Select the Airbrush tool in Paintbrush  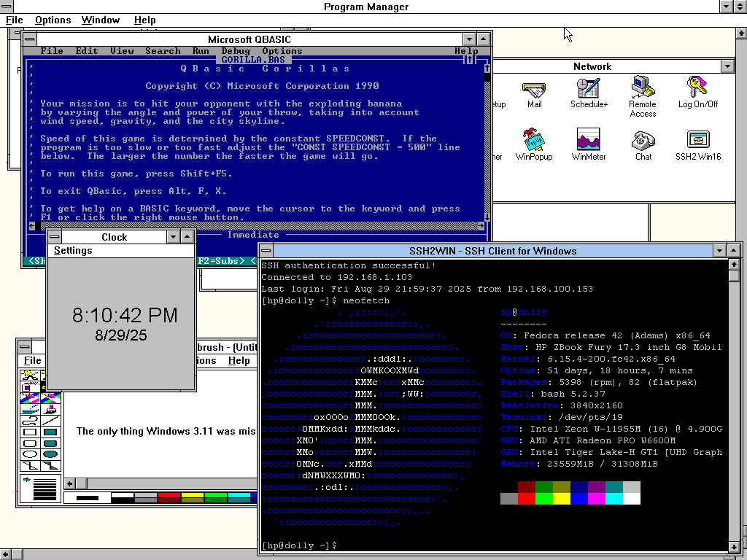(30, 386)
